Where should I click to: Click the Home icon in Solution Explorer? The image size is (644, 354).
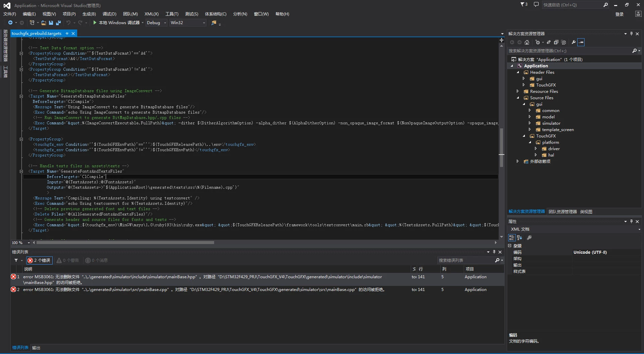coord(527,42)
